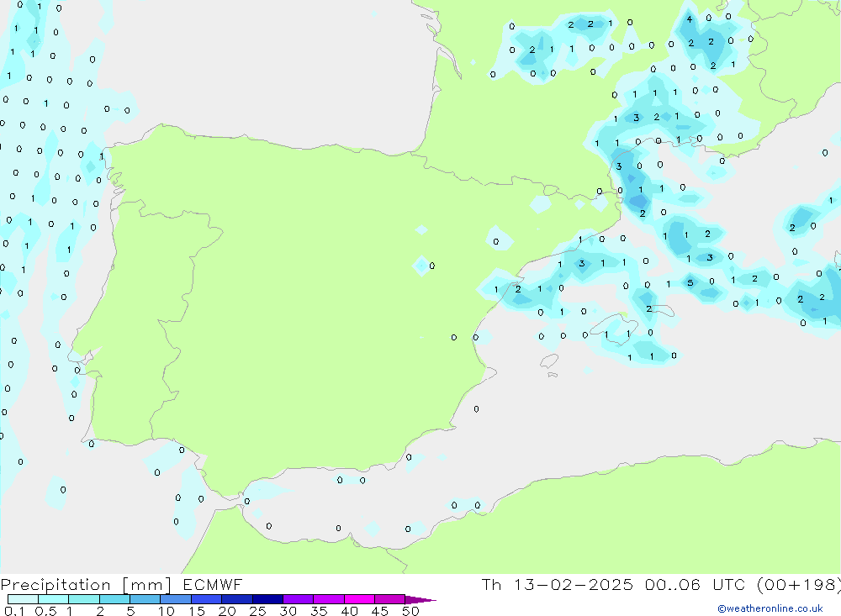Click the over-50 mm legend arrow tip

[x=420, y=600]
